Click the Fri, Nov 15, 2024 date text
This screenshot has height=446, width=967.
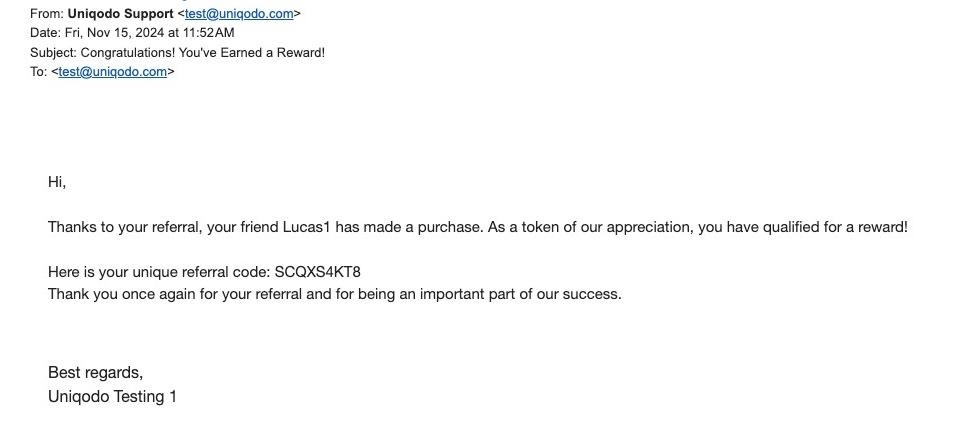coord(113,33)
